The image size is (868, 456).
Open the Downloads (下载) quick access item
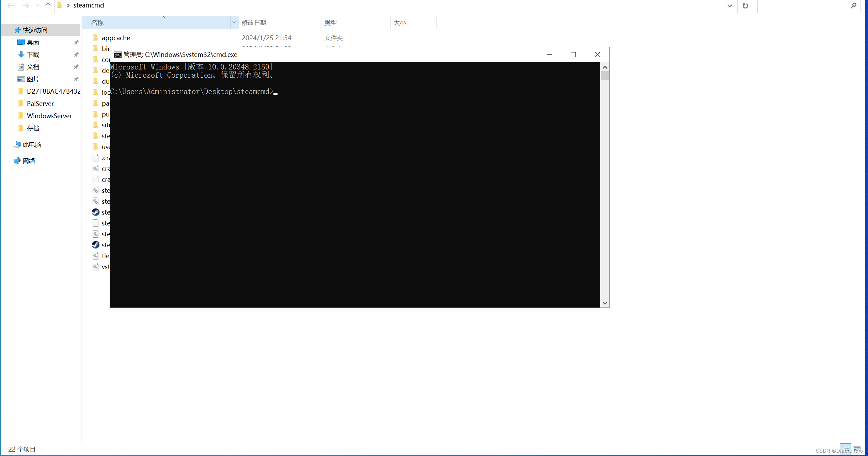(x=33, y=54)
